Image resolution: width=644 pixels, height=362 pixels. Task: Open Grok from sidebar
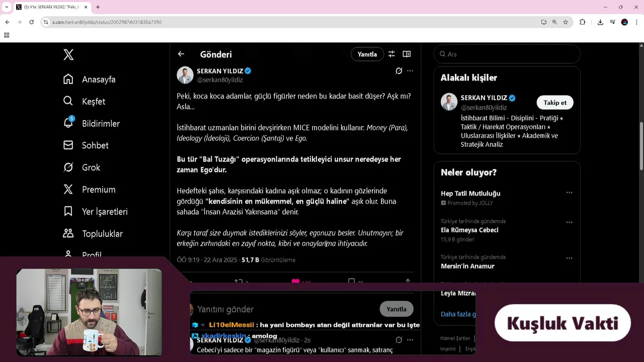(x=82, y=167)
